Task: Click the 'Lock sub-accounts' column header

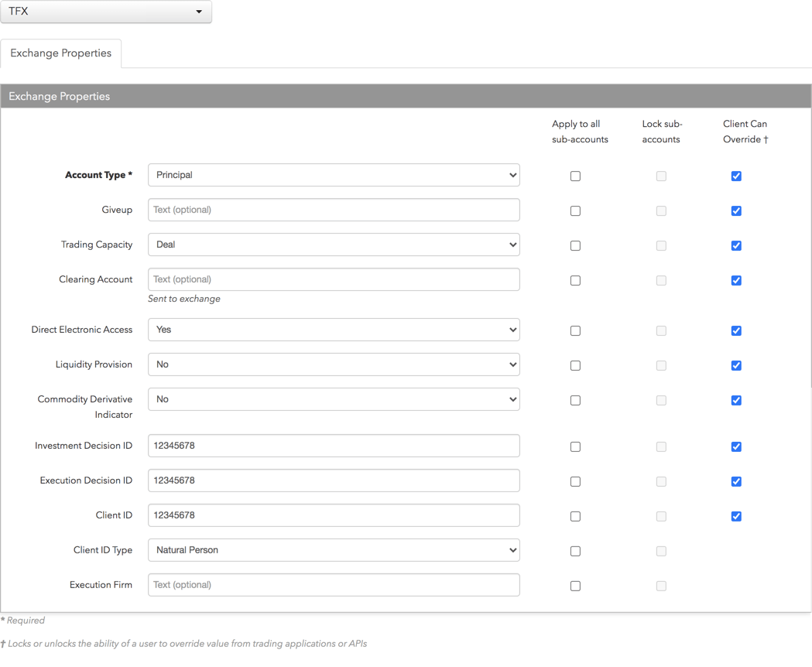Action: click(x=662, y=132)
